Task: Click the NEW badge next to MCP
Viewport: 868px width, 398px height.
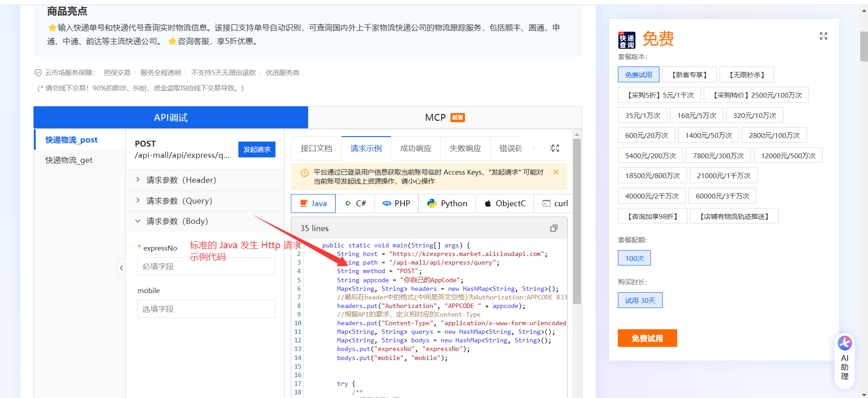Action: [458, 118]
